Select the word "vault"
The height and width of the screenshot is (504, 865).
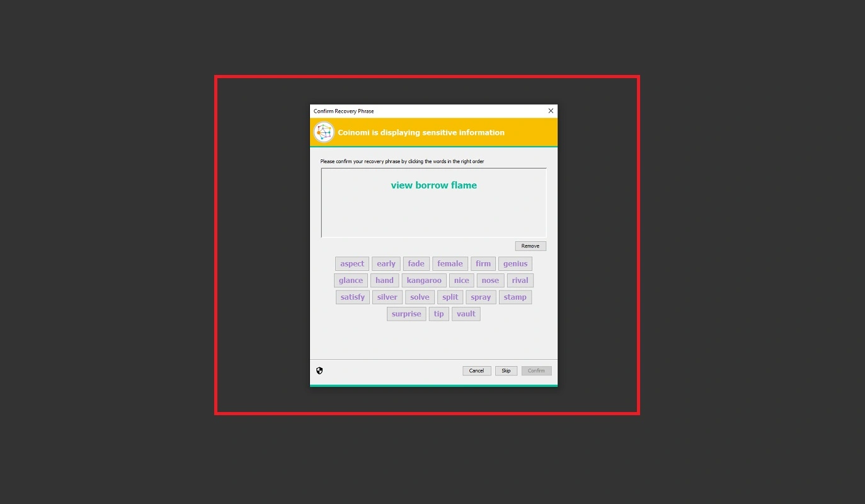466,314
